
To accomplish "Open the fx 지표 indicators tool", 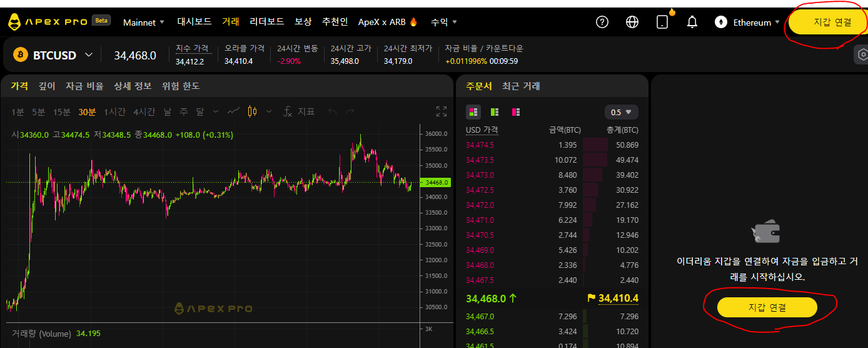I will coord(299,111).
